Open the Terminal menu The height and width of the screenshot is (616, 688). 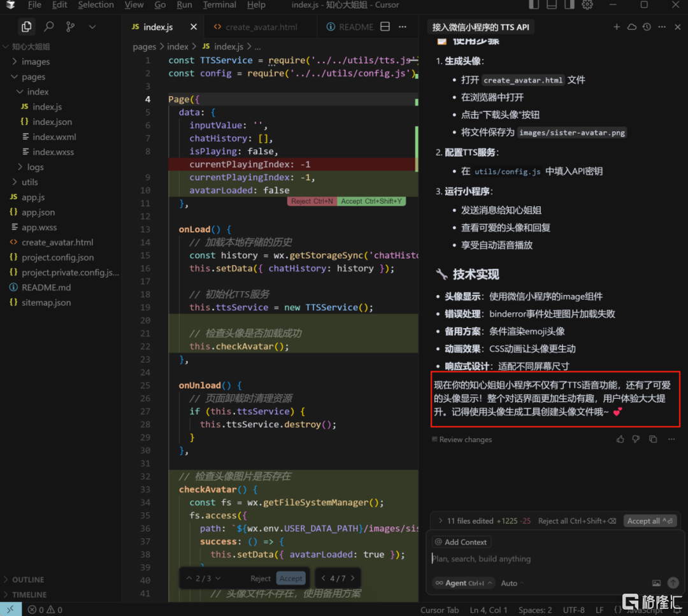click(x=219, y=5)
